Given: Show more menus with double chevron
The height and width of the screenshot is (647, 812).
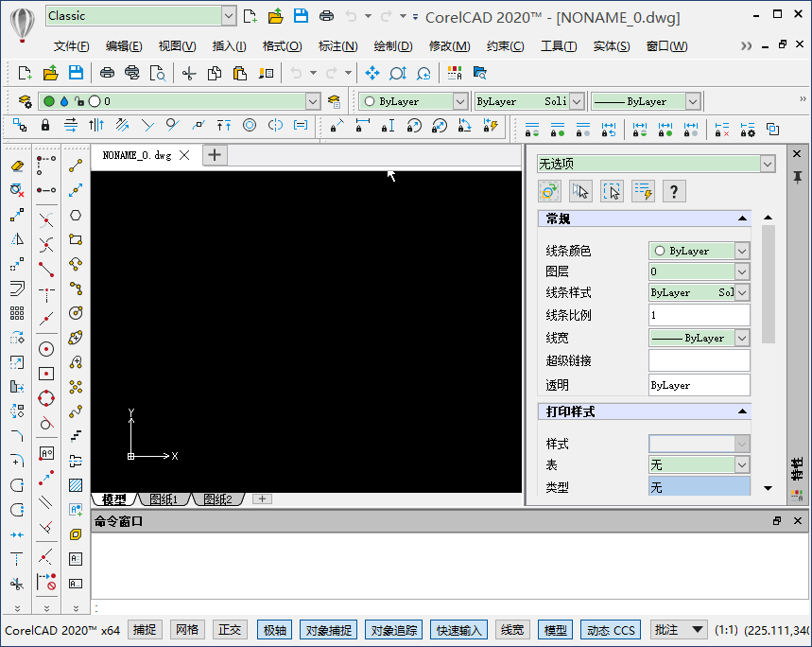Looking at the screenshot, I should pyautogui.click(x=746, y=46).
